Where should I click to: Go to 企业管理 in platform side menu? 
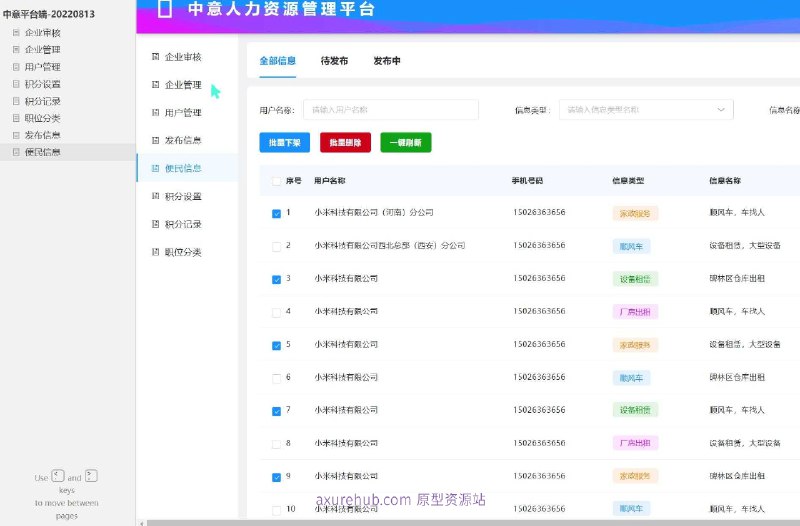(x=183, y=85)
